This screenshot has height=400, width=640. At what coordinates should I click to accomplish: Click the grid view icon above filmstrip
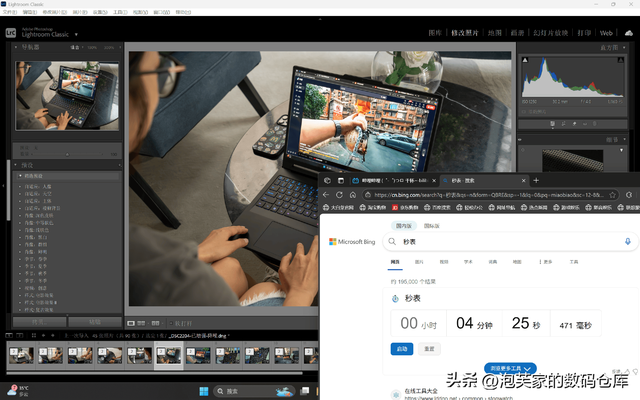point(34,335)
